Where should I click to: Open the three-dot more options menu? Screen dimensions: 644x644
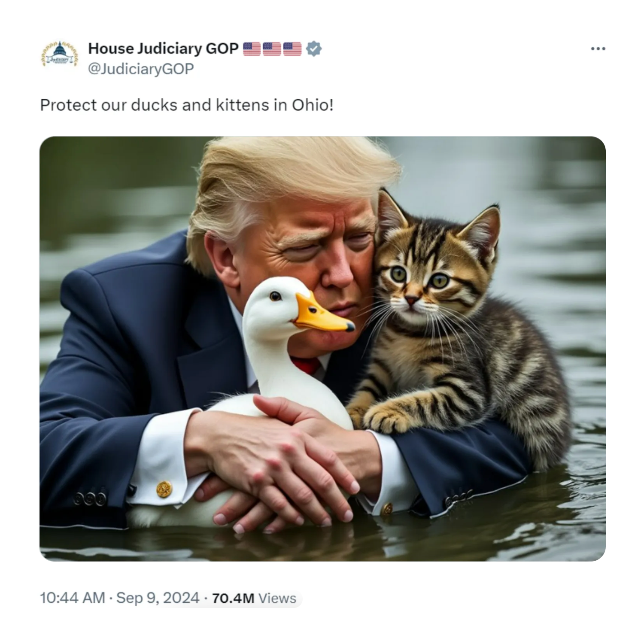click(598, 49)
